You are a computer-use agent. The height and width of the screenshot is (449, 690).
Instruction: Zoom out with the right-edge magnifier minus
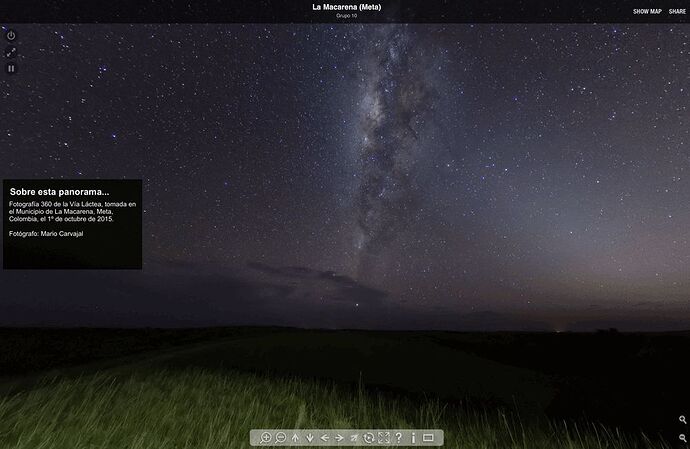point(683,438)
